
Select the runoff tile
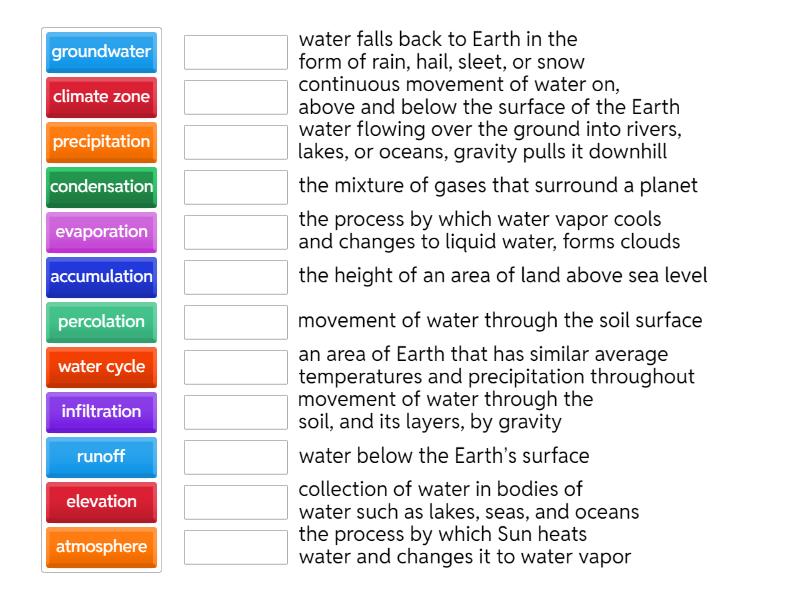(100, 457)
